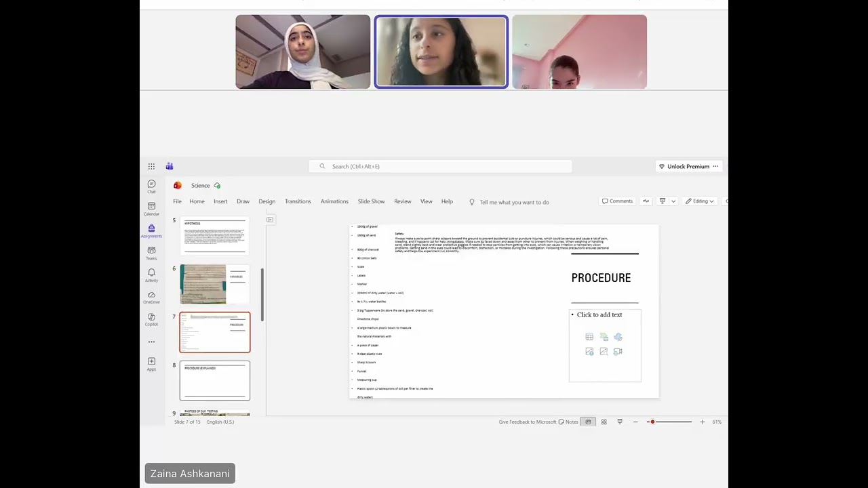The height and width of the screenshot is (488, 868).
Task: Switch to the Slide Show tab
Action: (x=371, y=201)
